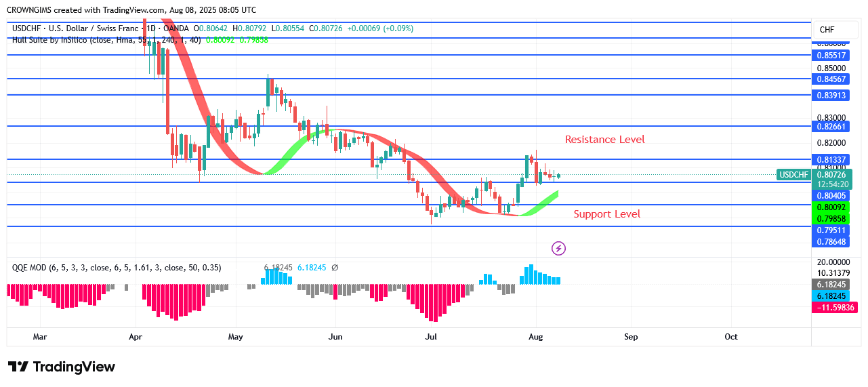Click the 0.85000 axis tick value

click(831, 68)
